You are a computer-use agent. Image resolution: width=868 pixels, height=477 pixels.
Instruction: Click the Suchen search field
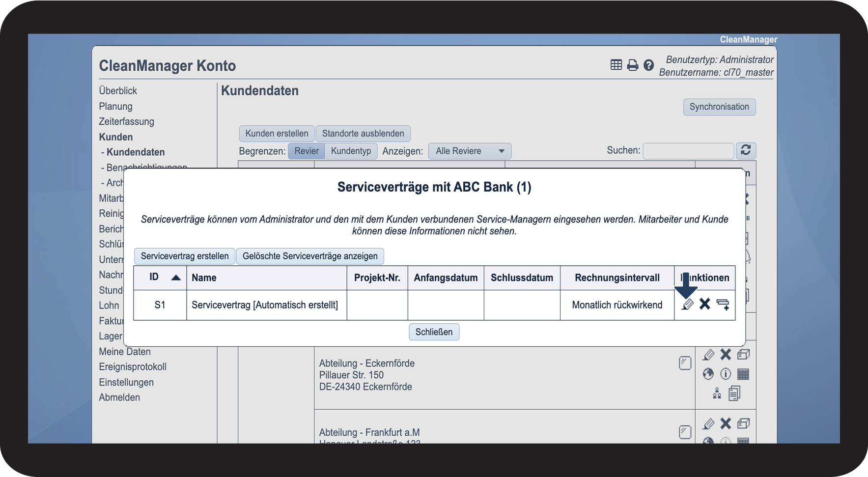pos(688,151)
